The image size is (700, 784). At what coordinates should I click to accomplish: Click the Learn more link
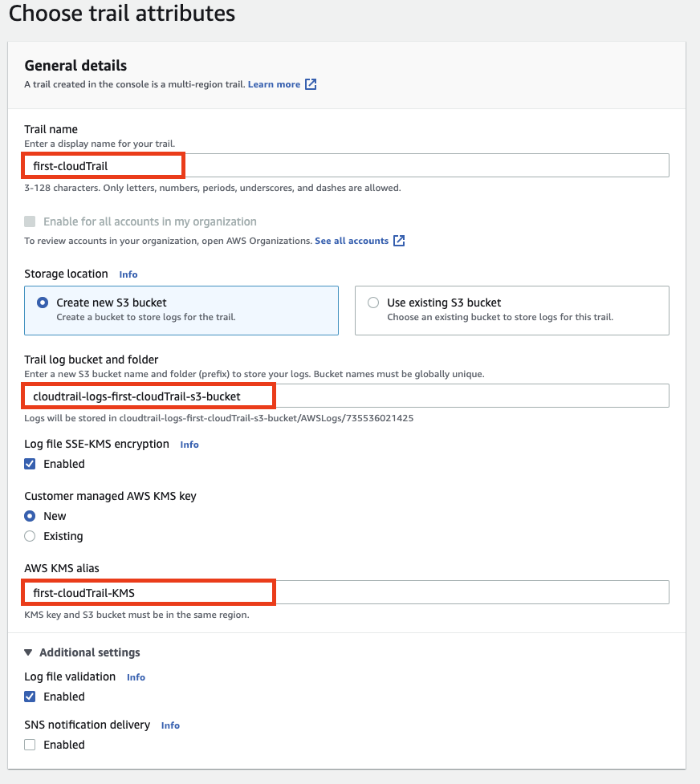coord(275,84)
